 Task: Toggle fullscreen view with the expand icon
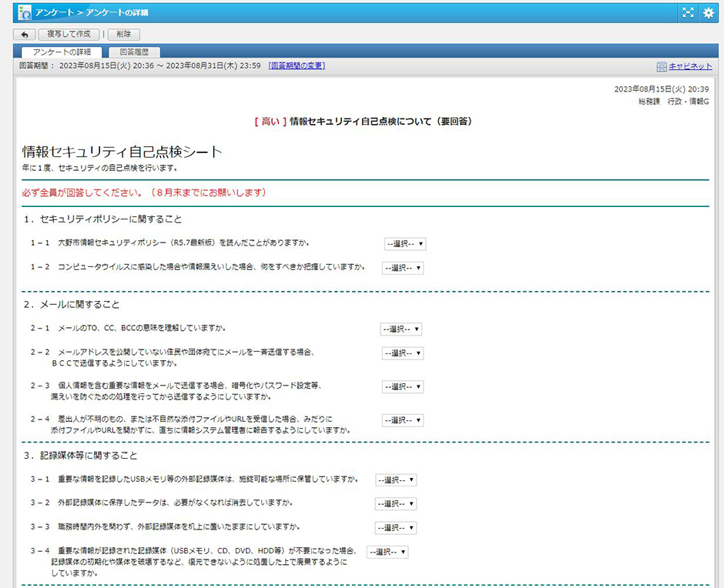click(688, 12)
